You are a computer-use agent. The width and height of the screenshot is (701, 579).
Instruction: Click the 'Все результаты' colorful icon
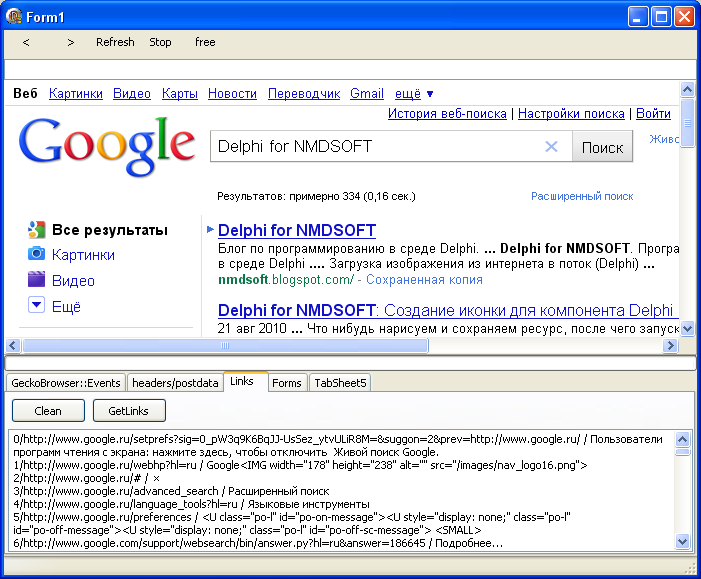(x=36, y=229)
